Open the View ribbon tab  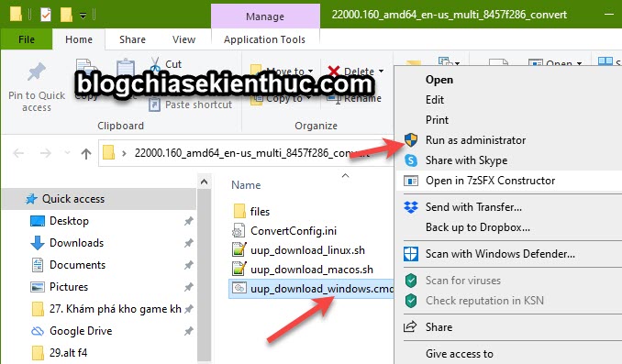[x=183, y=39]
